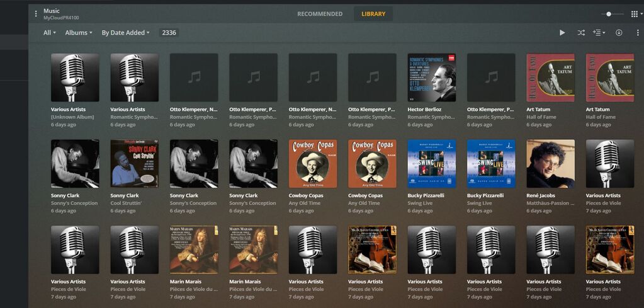Click the Hector Berlioz artist name
The height and width of the screenshot is (308, 644).
[x=424, y=110]
